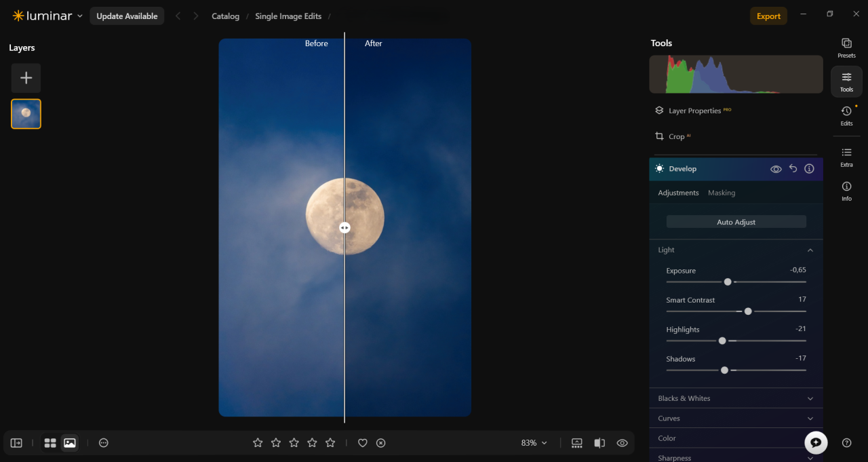The width and height of the screenshot is (868, 462).
Task: Toggle Develop tool visibility eye
Action: (x=776, y=169)
